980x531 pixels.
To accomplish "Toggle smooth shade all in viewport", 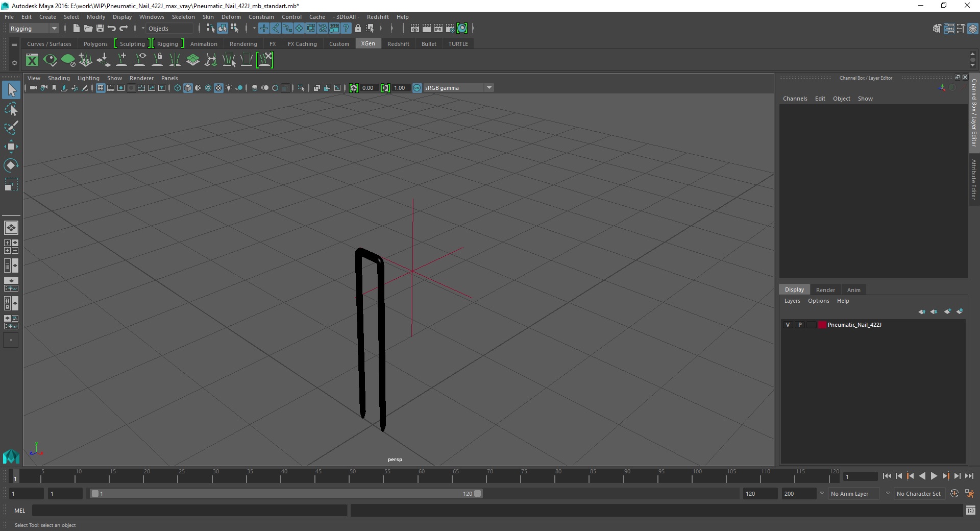I will pyautogui.click(x=188, y=88).
